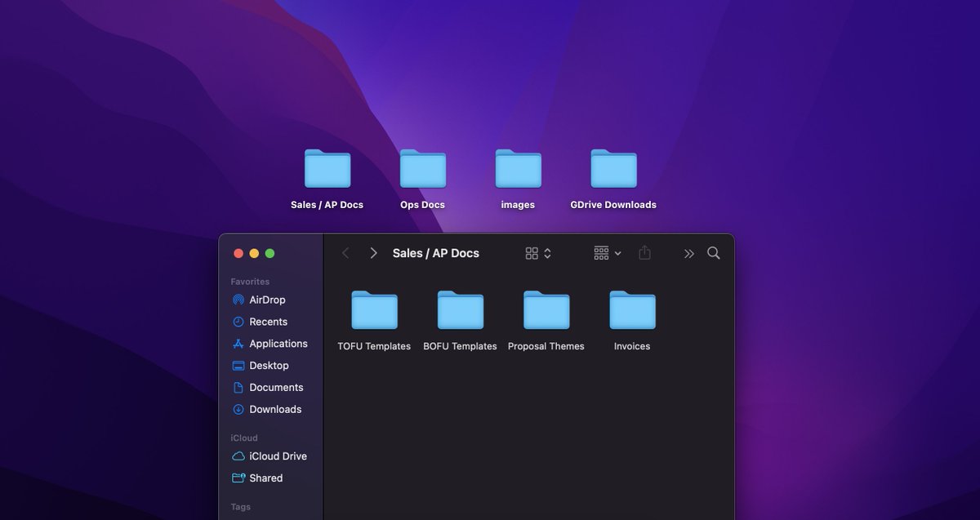Zoom the Finder window with green button
Viewport: 980px width, 520px height.
(x=269, y=254)
